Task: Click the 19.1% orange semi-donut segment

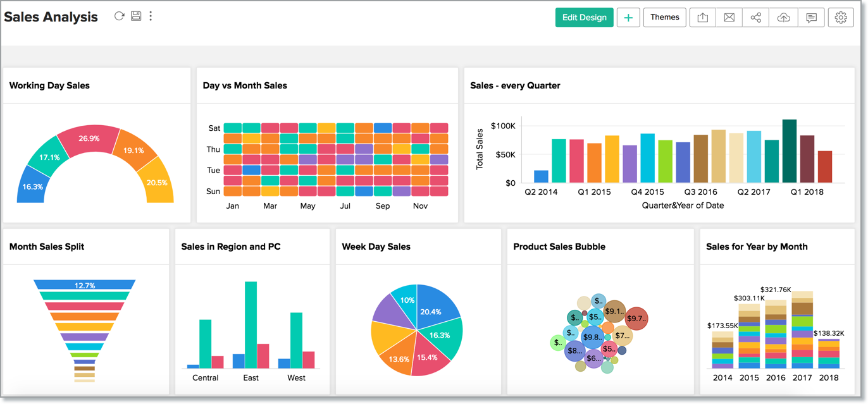Action: 133,150
